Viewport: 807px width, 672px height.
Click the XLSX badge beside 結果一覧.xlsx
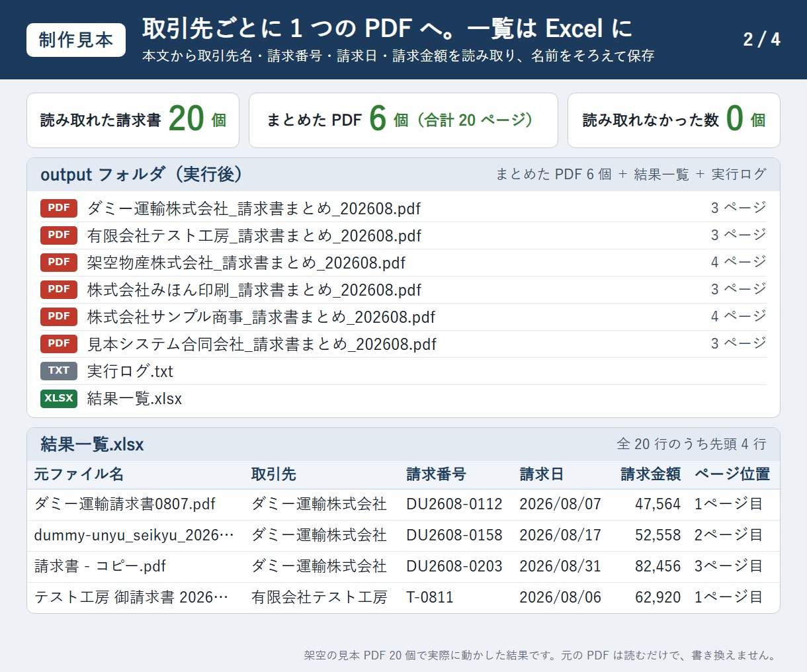(59, 398)
